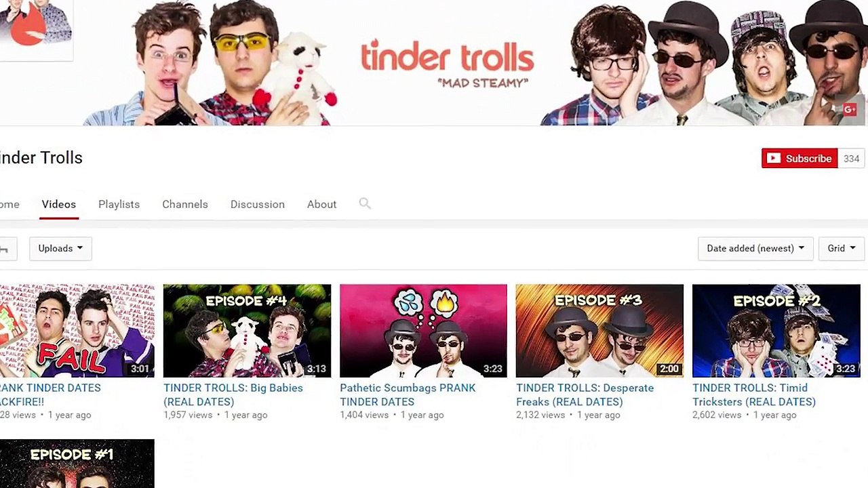Open the Grid view dropdown
Viewport: 868px width, 488px height.
pos(841,248)
